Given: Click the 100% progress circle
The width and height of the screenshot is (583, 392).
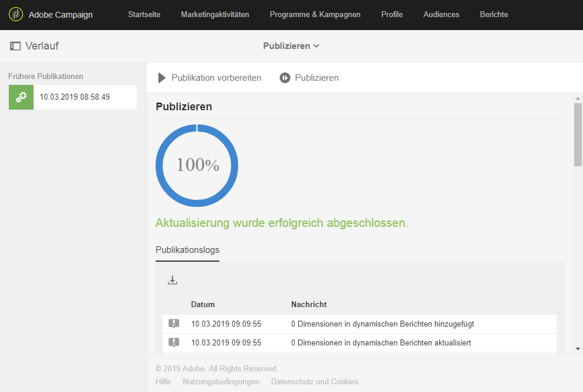Looking at the screenshot, I should coord(197,166).
